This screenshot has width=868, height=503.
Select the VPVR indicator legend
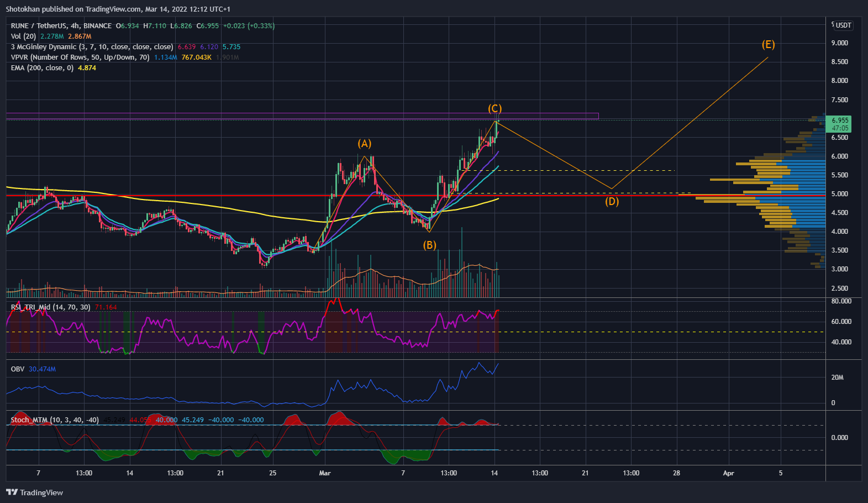click(x=80, y=57)
